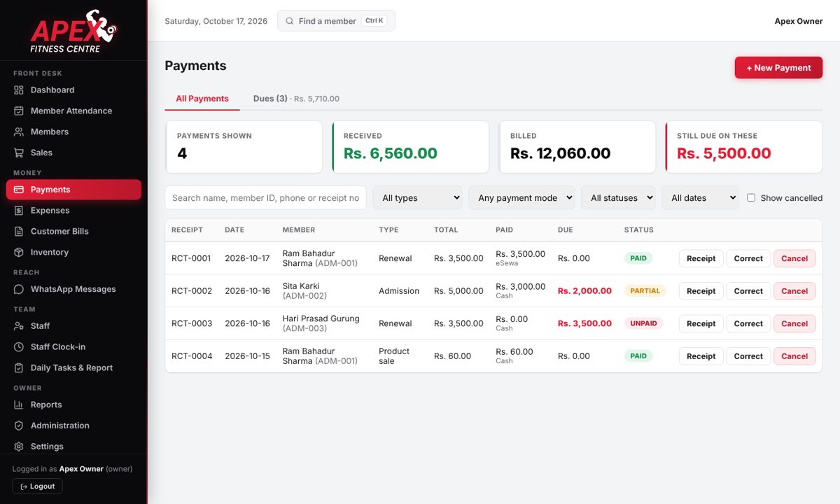
Task: Open the All types dropdown
Action: tap(418, 198)
